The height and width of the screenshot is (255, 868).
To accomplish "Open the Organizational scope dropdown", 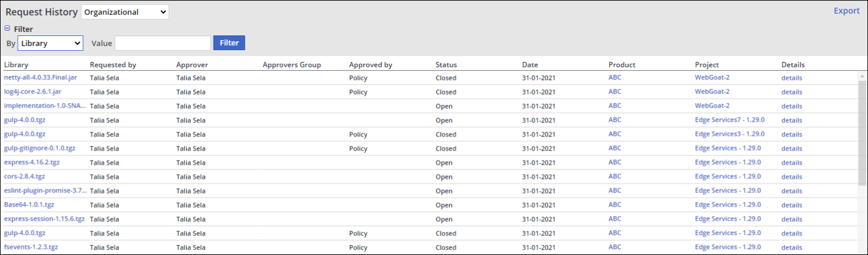I will click(x=125, y=12).
